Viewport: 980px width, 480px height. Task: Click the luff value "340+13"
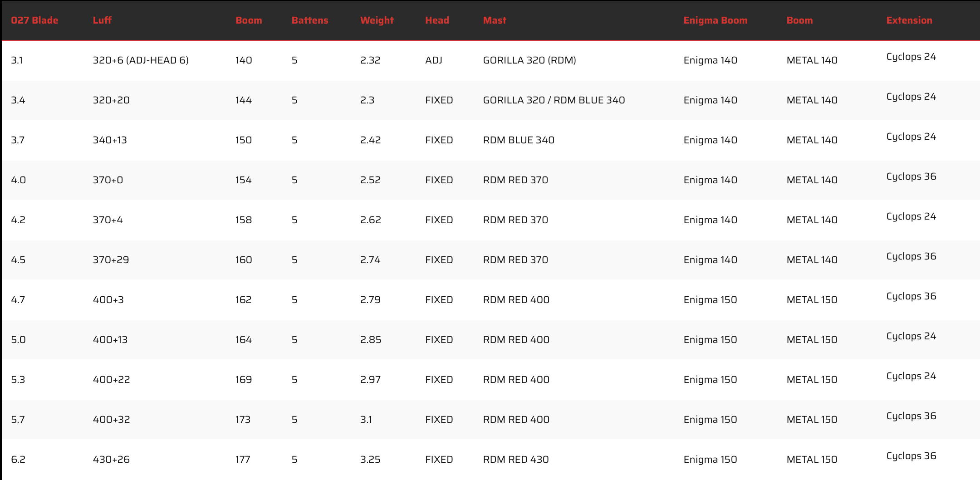(x=110, y=140)
